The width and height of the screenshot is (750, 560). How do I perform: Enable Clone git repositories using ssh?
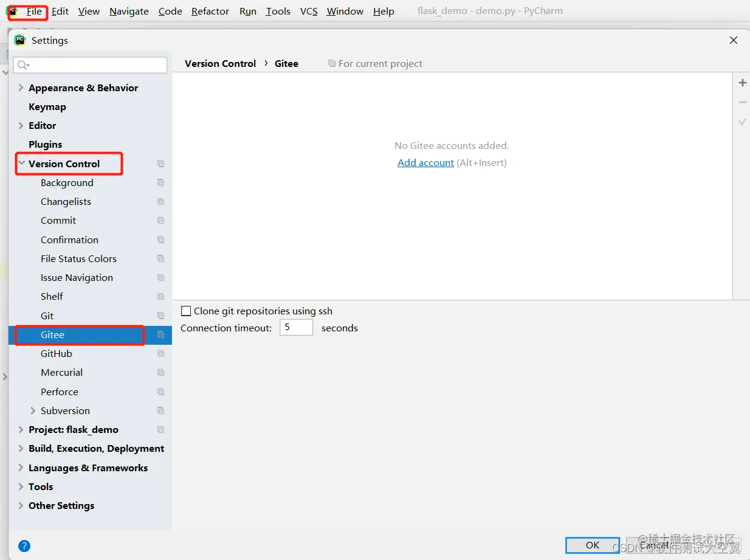click(186, 311)
